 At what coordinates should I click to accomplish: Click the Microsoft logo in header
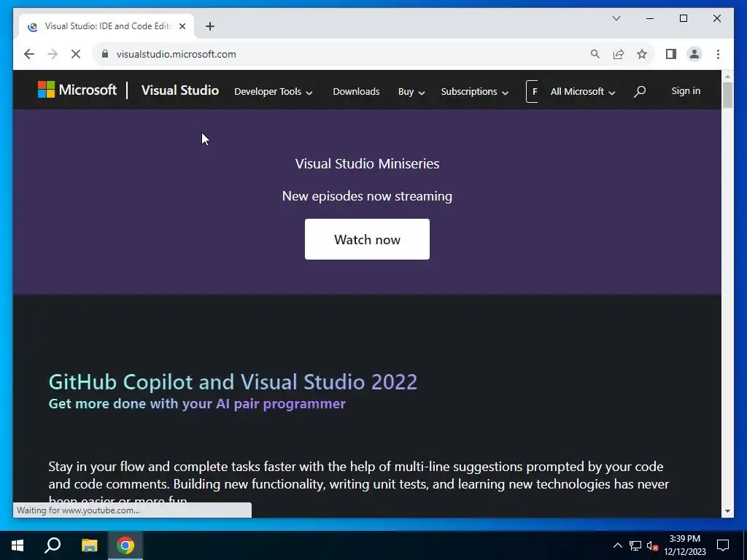pyautogui.click(x=77, y=90)
